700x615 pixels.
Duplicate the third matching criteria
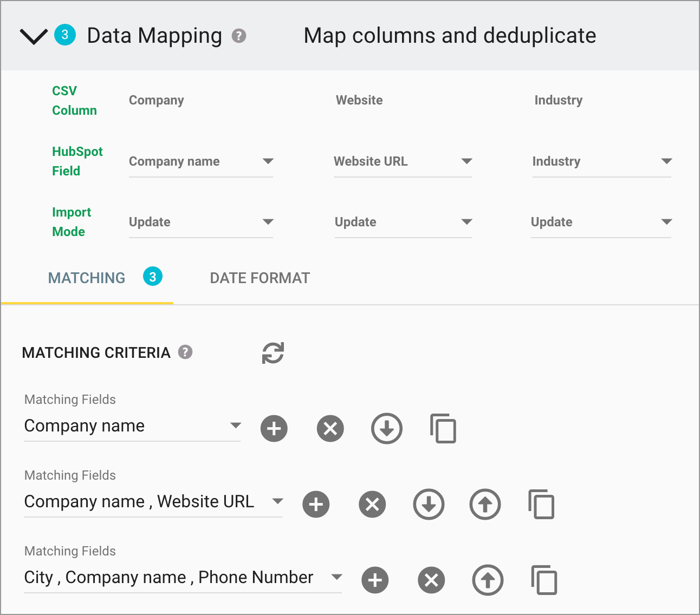pos(544,580)
